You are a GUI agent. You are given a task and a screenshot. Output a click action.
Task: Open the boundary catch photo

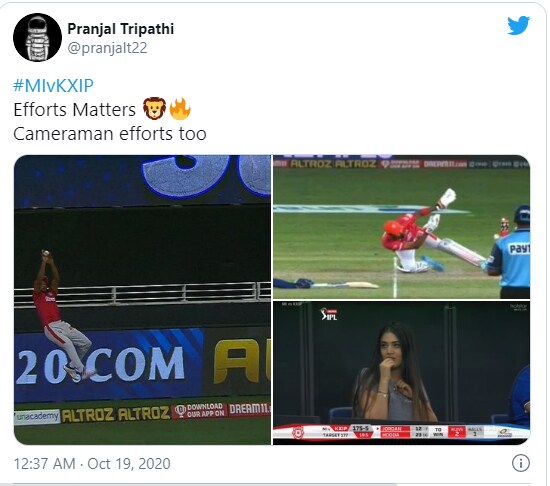point(142,300)
